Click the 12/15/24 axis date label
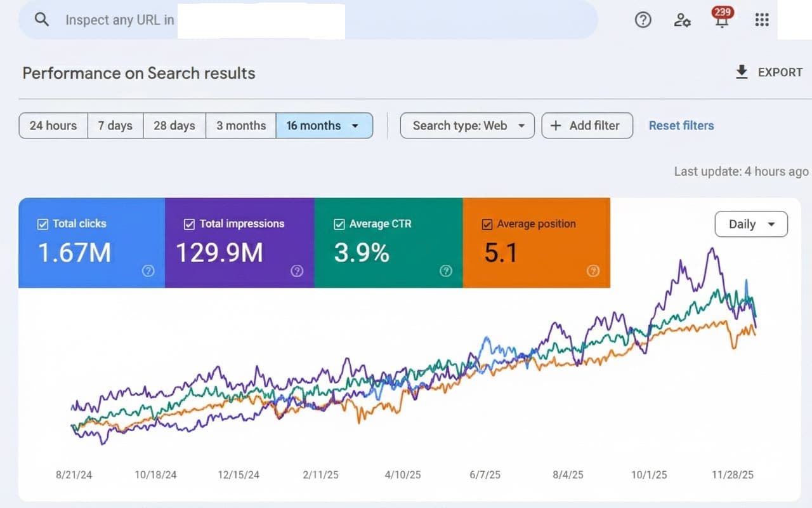The width and height of the screenshot is (812, 508). [x=238, y=475]
